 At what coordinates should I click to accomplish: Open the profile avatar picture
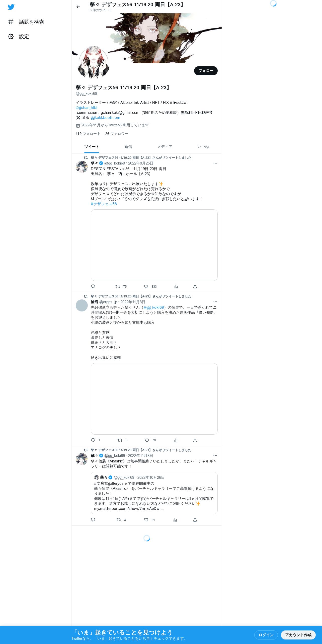[x=94, y=62]
